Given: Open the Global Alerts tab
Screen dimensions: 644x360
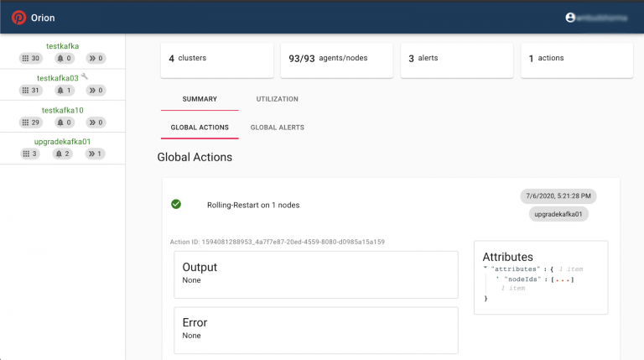Looking at the screenshot, I should [277, 128].
